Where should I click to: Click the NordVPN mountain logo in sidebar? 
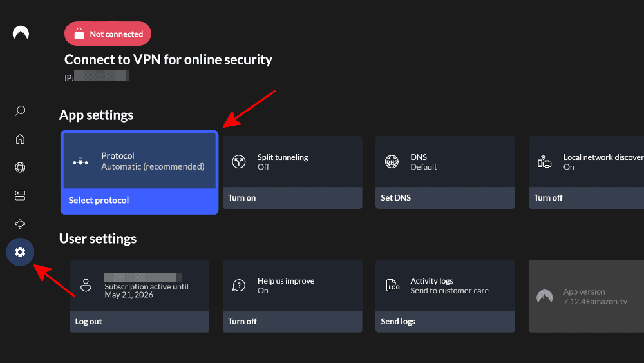21,33
